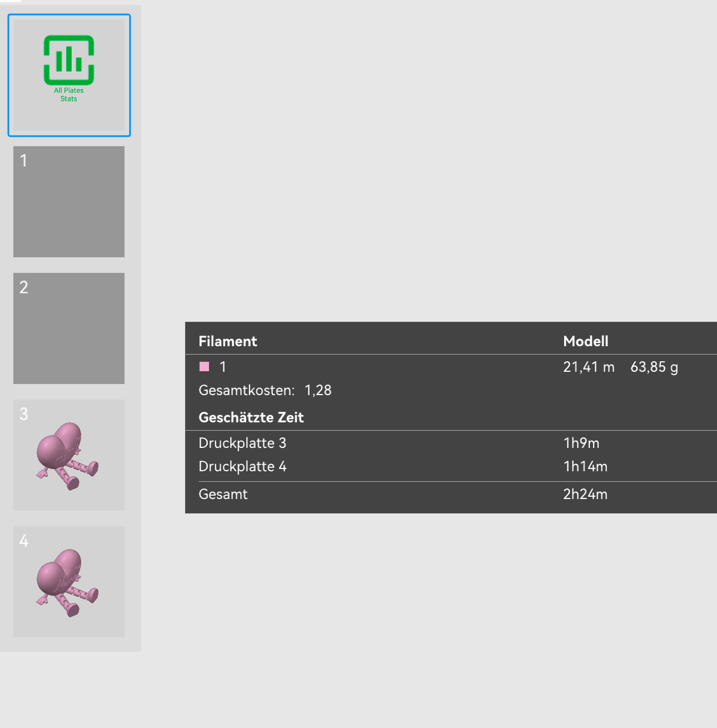Click the Gesamtkosten label
717x728 pixels.
point(246,390)
